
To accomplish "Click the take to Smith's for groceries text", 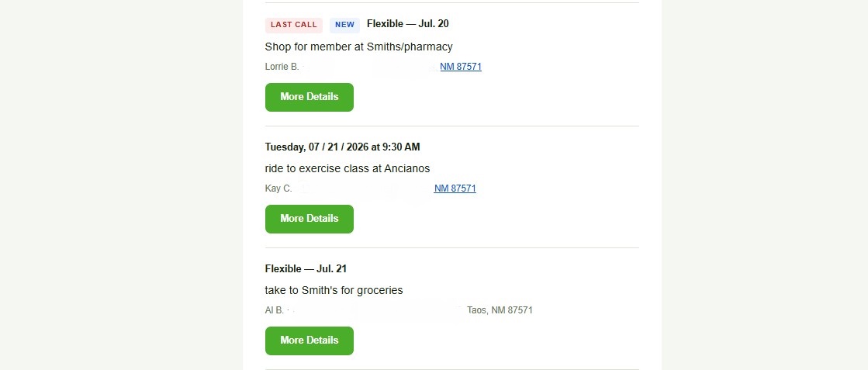I will (334, 290).
